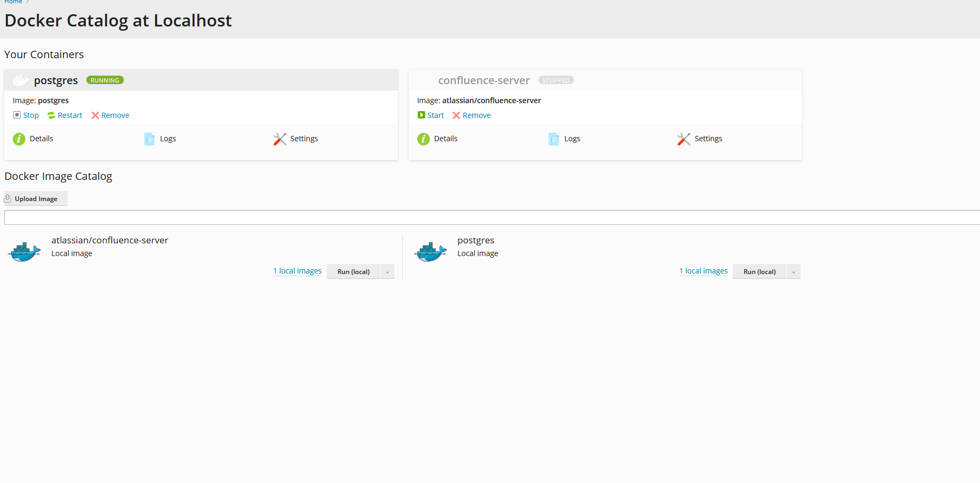The width and height of the screenshot is (980, 483).
Task: Click the green Start play icon
Action: click(421, 115)
